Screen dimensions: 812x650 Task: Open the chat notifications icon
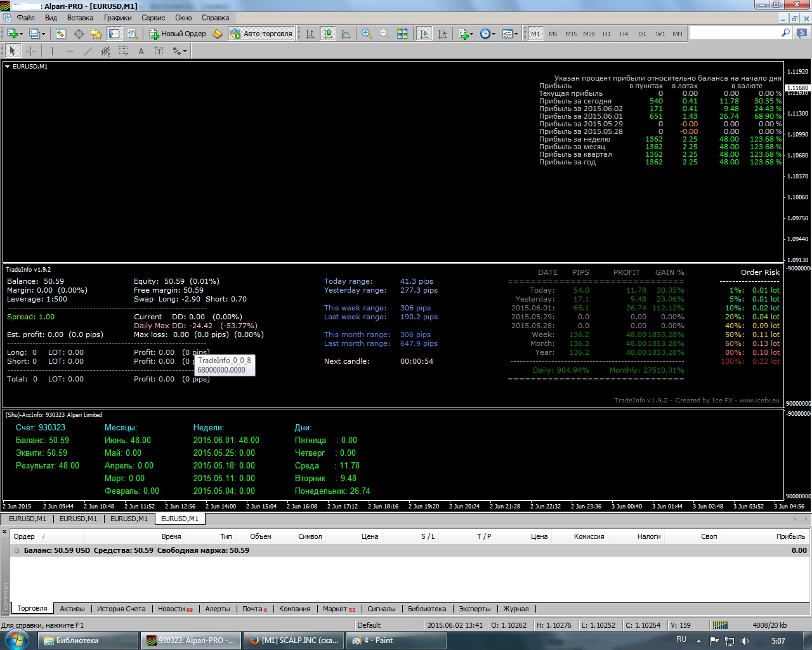(x=802, y=33)
